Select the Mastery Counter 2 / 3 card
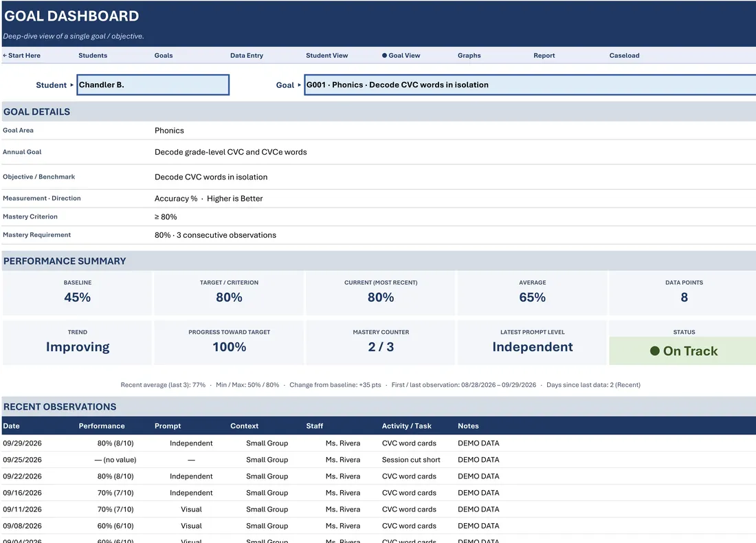756x543 pixels. point(381,343)
